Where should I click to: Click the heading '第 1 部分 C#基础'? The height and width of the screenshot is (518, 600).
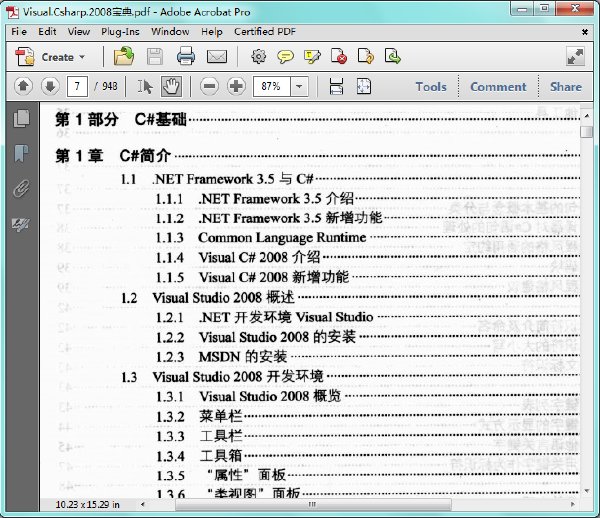point(121,120)
